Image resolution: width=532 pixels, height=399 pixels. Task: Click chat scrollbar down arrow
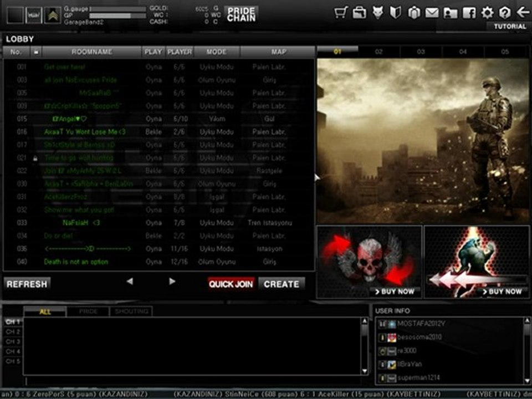pyautogui.click(x=365, y=371)
